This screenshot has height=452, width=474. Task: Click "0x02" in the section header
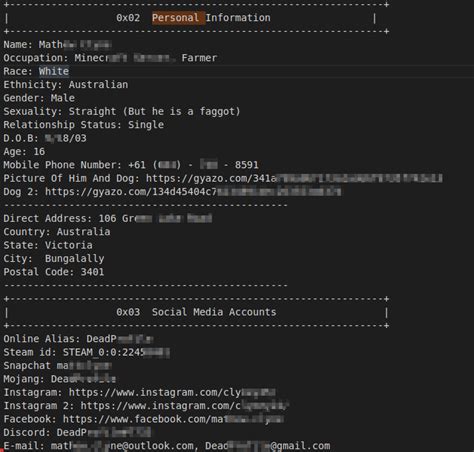pyautogui.click(x=128, y=18)
